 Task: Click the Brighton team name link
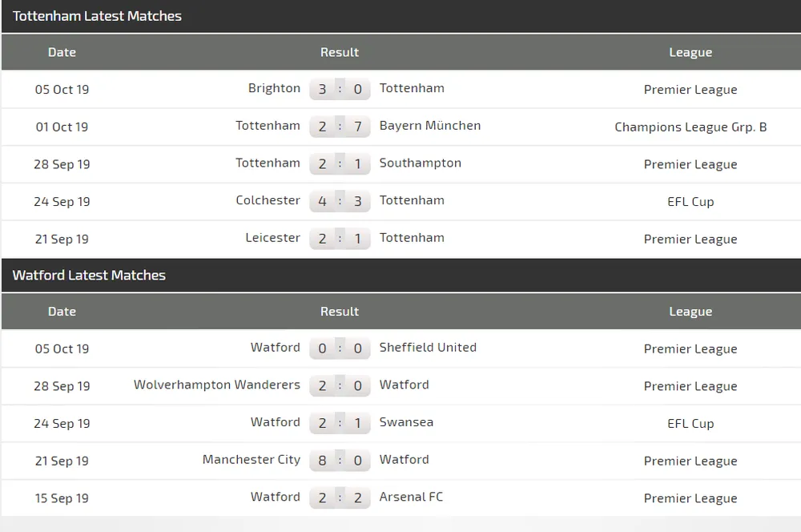274,88
